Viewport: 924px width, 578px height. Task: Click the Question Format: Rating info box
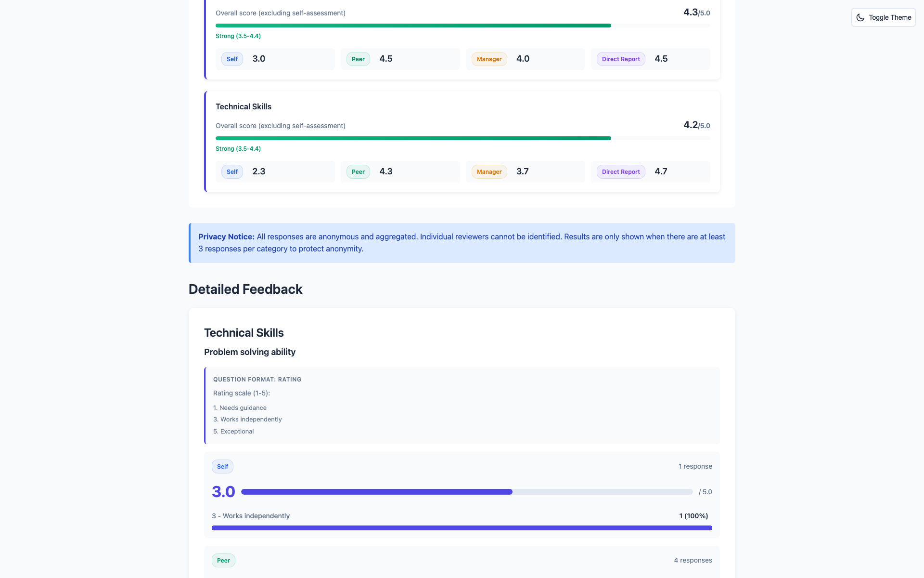pos(462,405)
